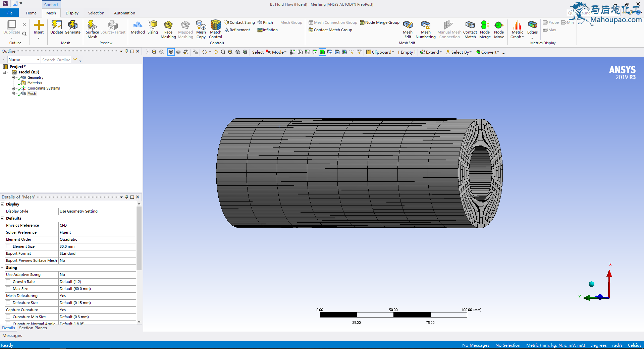This screenshot has width=644, height=349.
Task: Open the Convert dropdown
Action: [x=487, y=52]
